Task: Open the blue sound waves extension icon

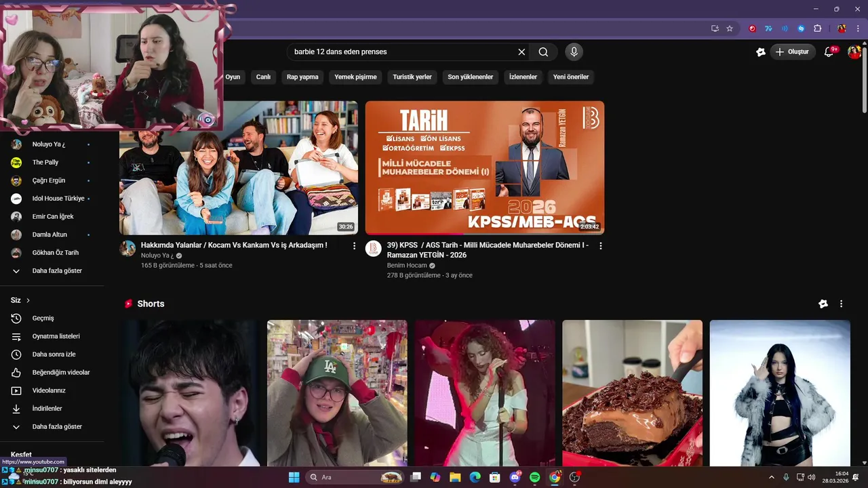Action: 785,28
